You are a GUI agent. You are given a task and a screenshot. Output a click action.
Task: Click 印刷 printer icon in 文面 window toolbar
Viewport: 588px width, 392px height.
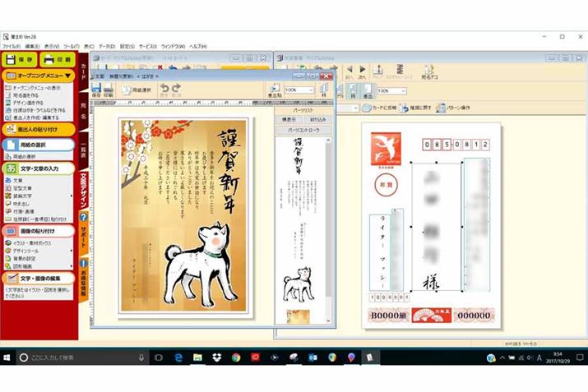109,90
